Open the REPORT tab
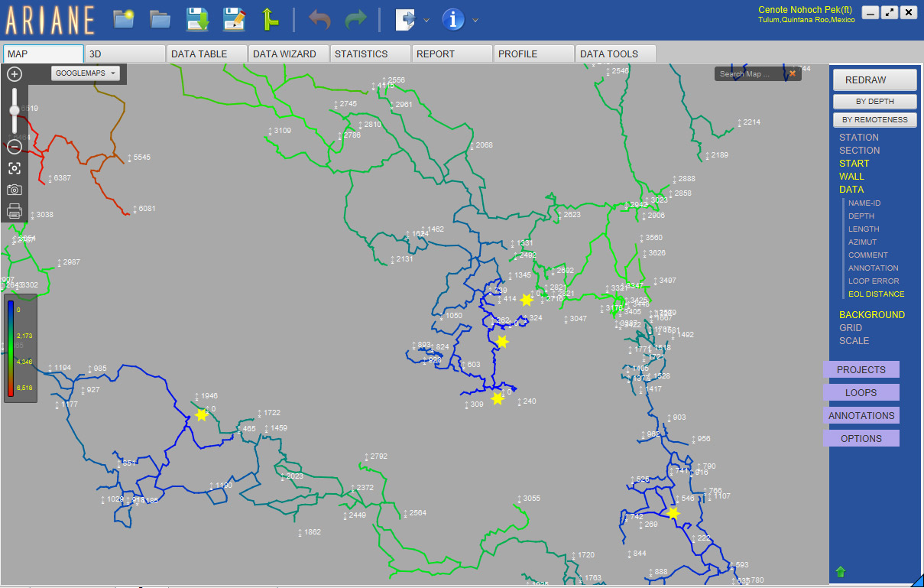Screen dimensions: 924x588 click(x=452, y=54)
